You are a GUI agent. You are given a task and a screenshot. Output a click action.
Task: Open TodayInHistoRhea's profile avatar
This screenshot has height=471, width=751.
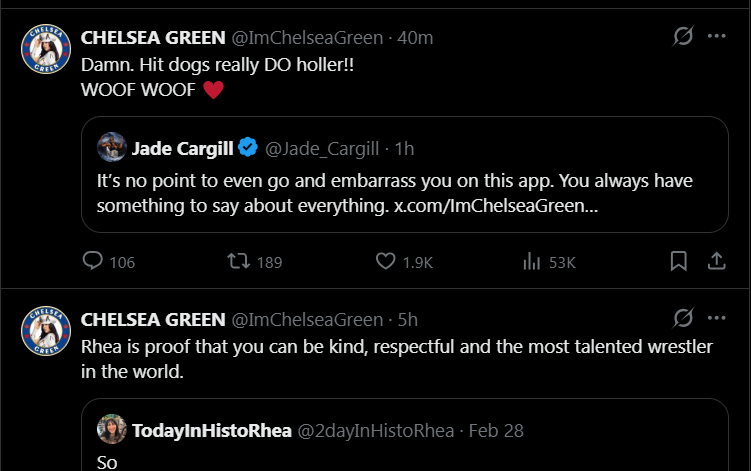pos(111,430)
